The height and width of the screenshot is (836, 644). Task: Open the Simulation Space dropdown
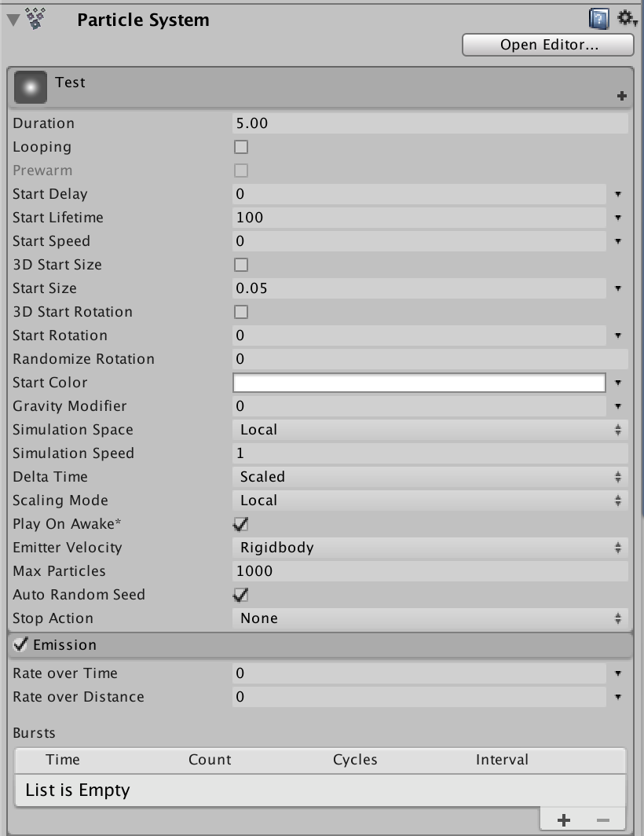[x=430, y=430]
